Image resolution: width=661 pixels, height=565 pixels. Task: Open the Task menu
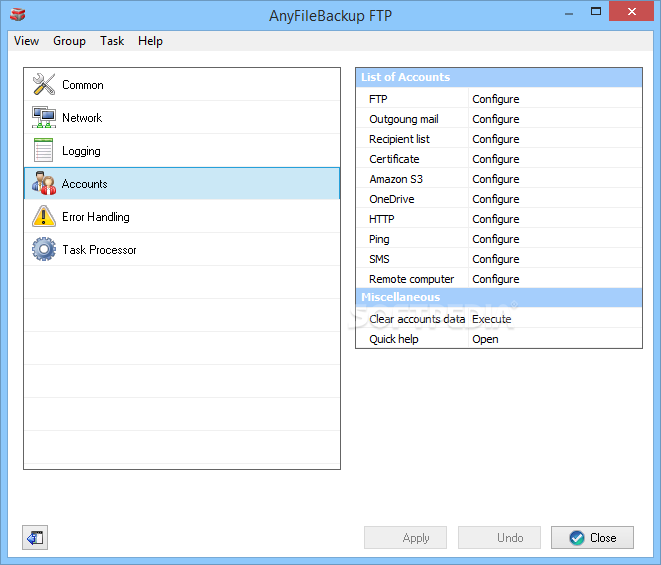(112, 41)
